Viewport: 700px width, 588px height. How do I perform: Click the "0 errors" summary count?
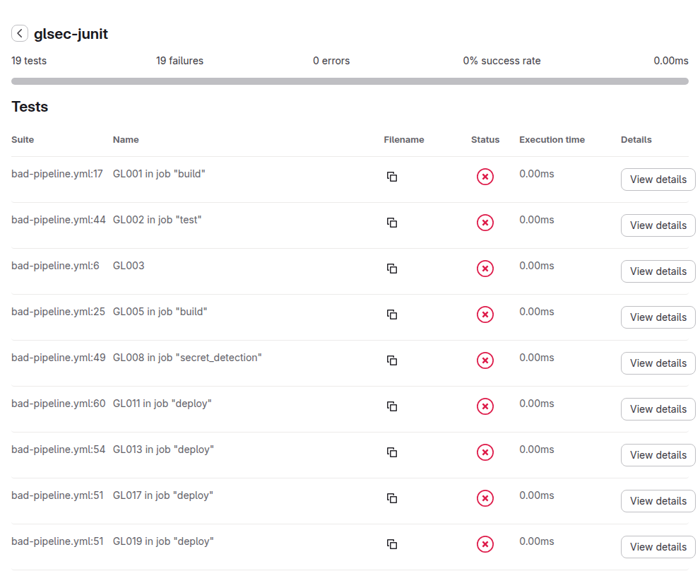(331, 61)
